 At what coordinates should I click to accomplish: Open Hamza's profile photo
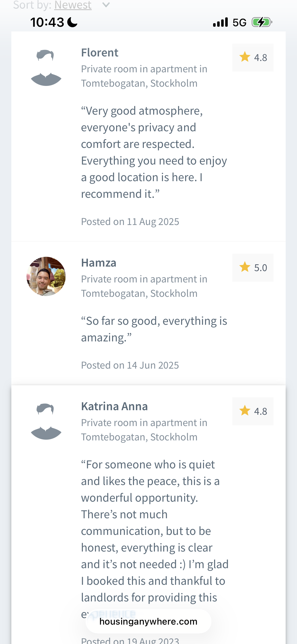coord(46,276)
